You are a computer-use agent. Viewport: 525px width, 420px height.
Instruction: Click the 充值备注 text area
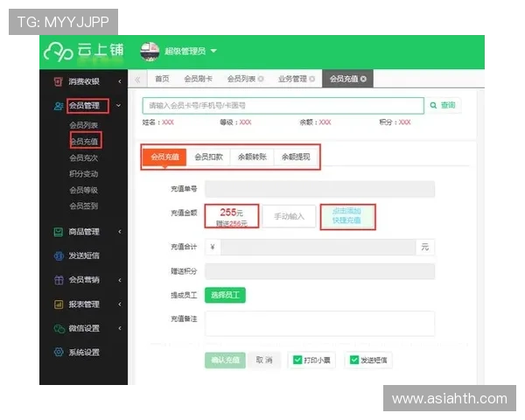point(319,324)
